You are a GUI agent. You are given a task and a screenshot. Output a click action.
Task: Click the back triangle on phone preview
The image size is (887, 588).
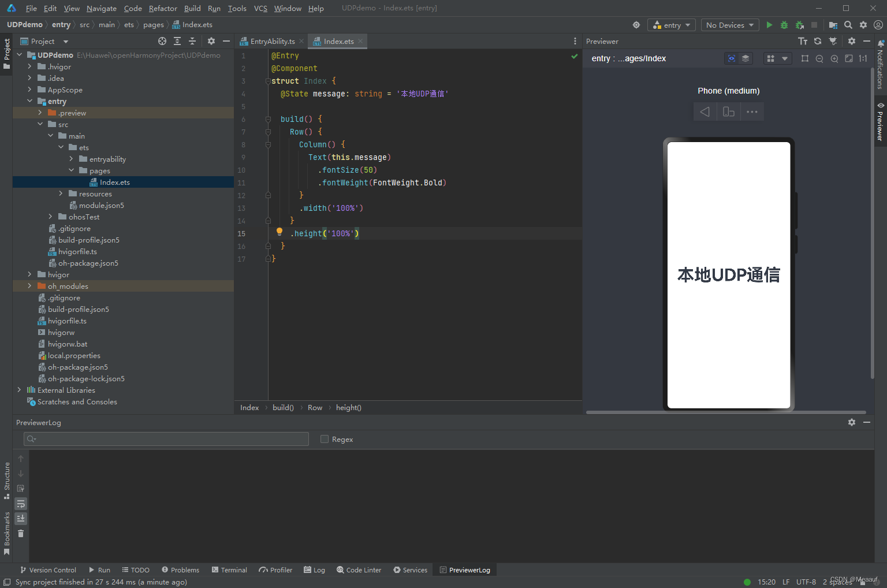(x=705, y=111)
